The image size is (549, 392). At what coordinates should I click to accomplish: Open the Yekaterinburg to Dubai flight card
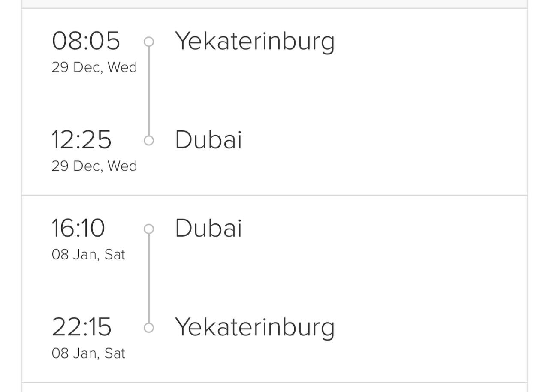tap(274, 102)
